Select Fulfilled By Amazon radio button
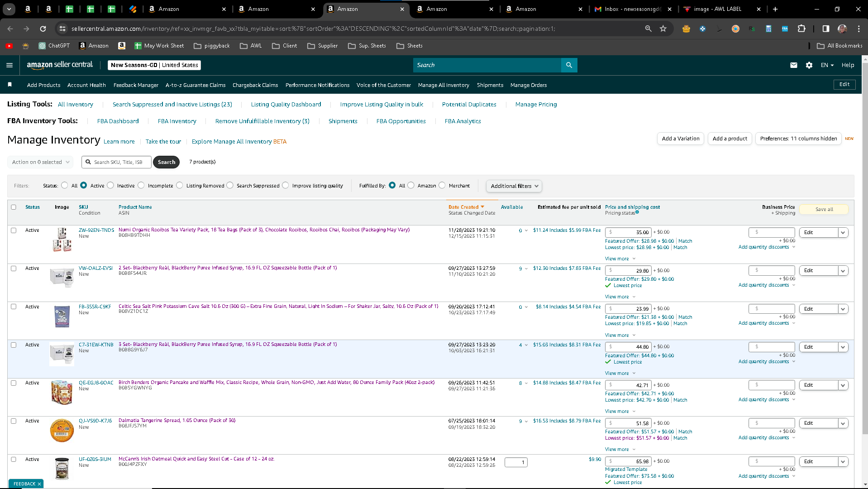 click(411, 185)
